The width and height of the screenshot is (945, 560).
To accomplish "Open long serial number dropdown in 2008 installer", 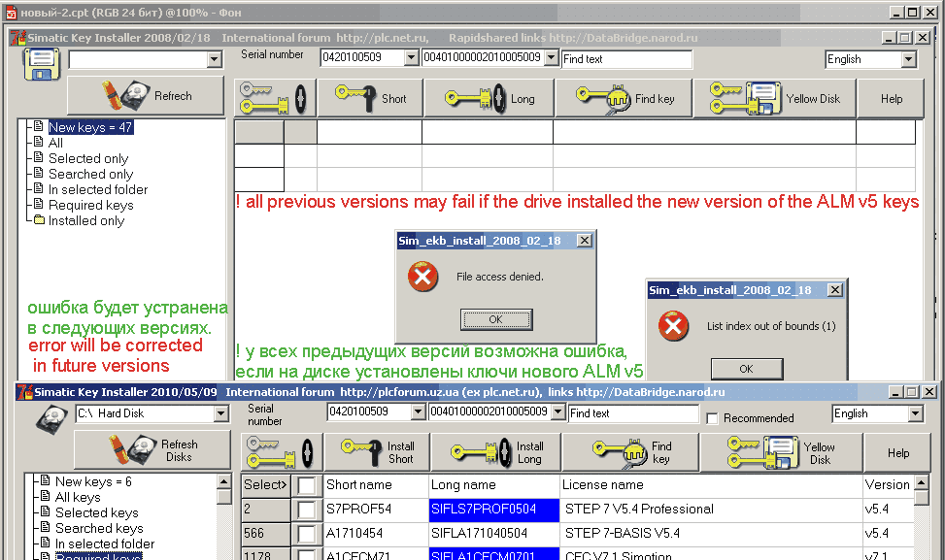I will click(x=551, y=57).
